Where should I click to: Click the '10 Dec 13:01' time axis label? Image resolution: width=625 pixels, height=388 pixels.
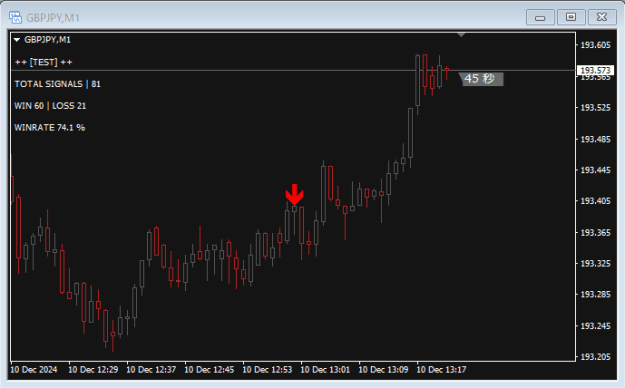[x=325, y=370]
